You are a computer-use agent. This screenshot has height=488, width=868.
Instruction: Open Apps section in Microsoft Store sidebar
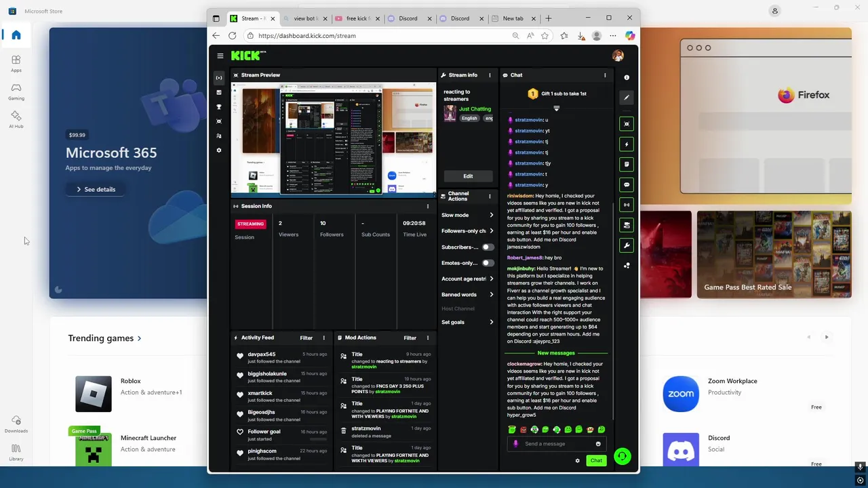16,64
